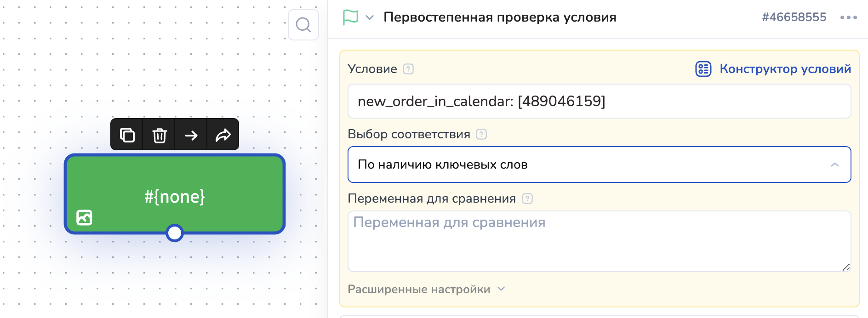Viewport: 868px width, 318px height.
Task: Delete the block using the trash icon
Action: tap(160, 135)
